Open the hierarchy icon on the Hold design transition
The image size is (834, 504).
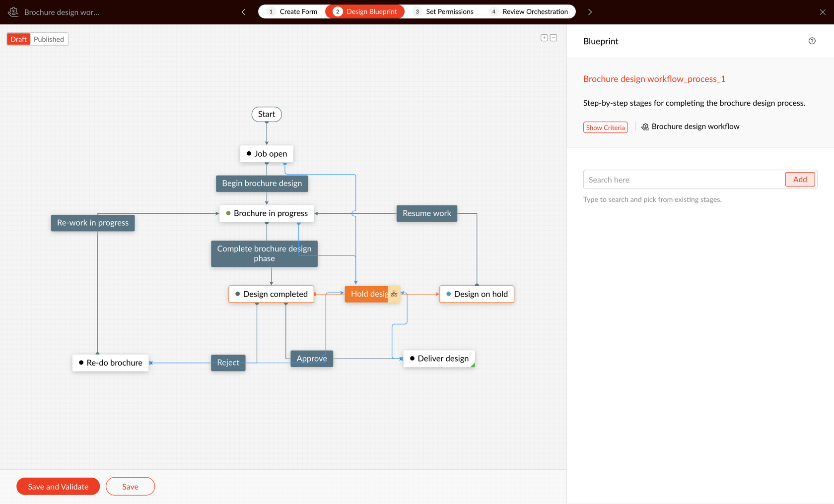click(x=394, y=294)
